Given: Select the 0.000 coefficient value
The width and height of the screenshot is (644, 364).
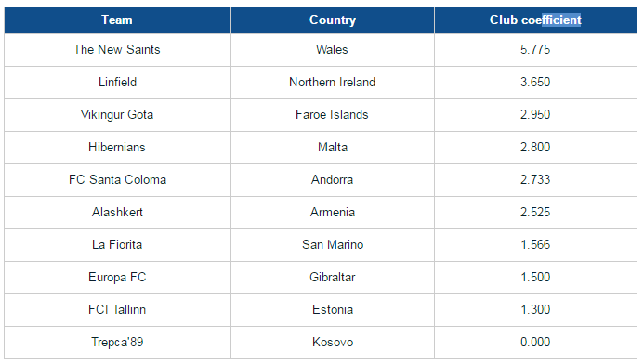Looking at the screenshot, I should pyautogui.click(x=535, y=343).
